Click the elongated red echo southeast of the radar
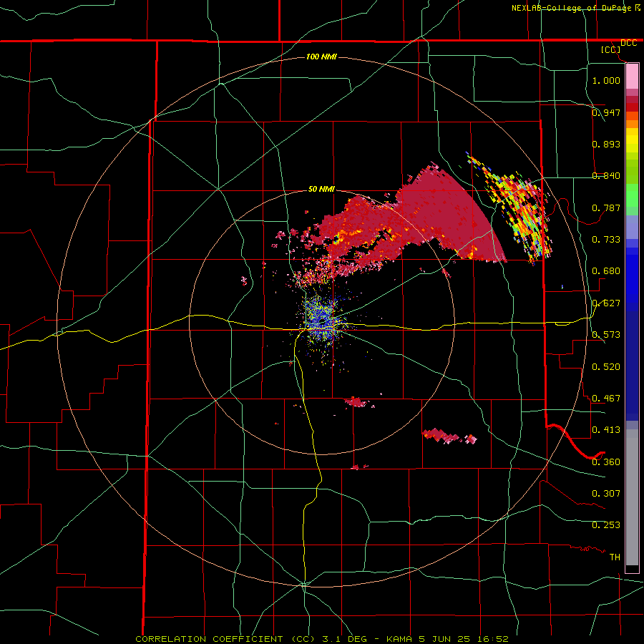 449,436
